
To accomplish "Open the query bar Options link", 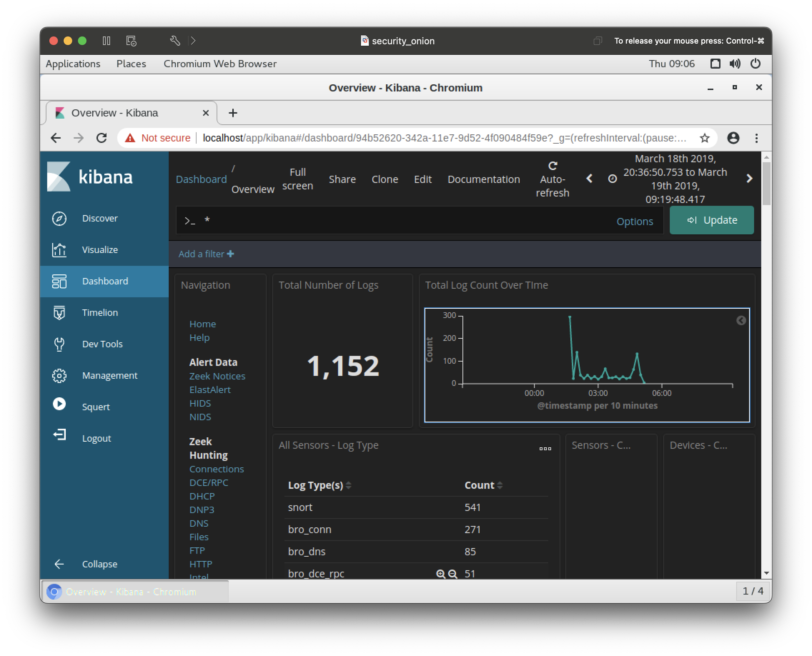I will (635, 222).
